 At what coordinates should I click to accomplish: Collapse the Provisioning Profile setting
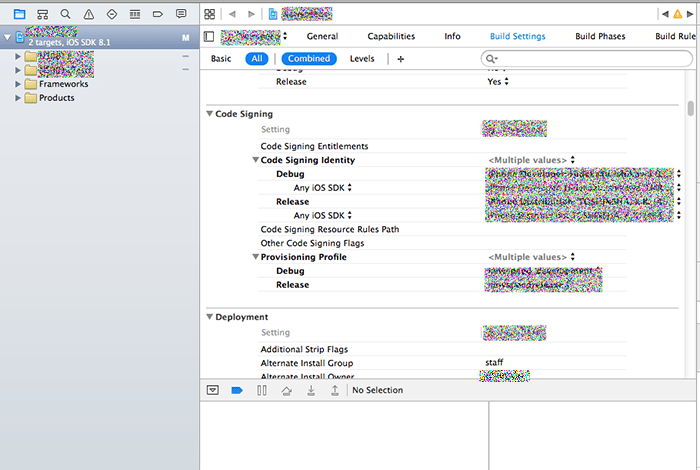point(255,257)
